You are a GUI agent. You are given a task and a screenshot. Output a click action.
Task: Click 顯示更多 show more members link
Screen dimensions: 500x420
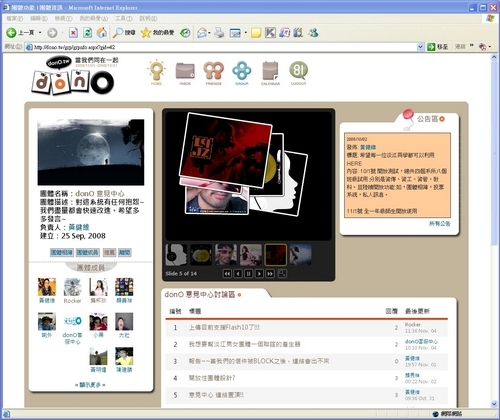click(90, 385)
